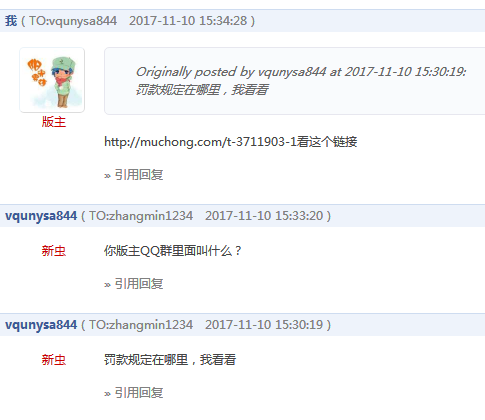
Task: Click 引用回复 under the muchong link message
Action: (x=139, y=175)
